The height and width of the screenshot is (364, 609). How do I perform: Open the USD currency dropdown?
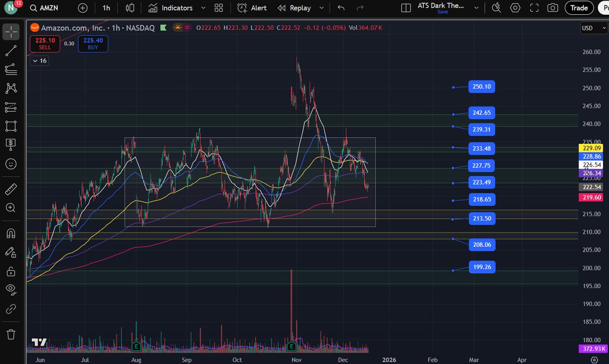pyautogui.click(x=593, y=28)
